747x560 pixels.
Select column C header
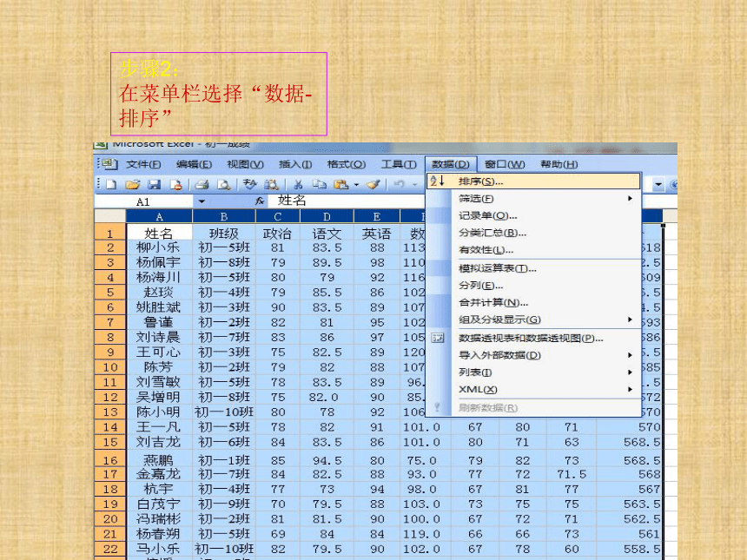(278, 217)
